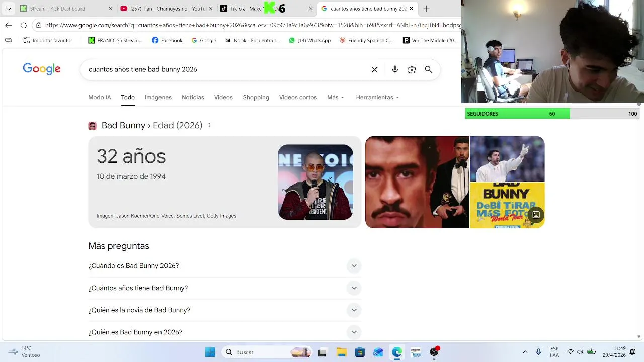Expand "¿Quién es Bad Bunny en 2026?"
The image size is (644, 362).
tap(224, 332)
